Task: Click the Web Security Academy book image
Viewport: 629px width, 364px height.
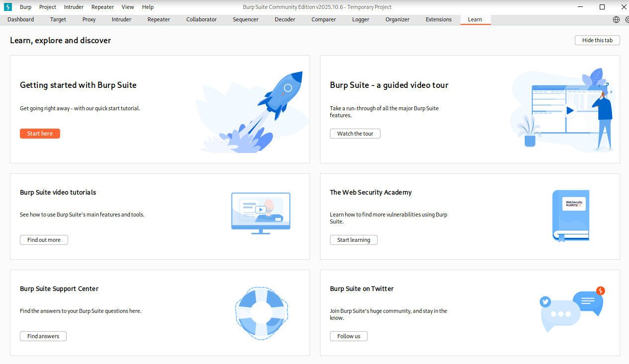Action: [x=571, y=216]
